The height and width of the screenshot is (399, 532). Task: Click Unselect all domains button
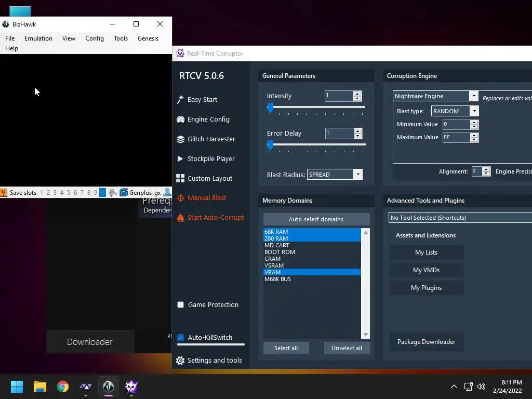point(347,348)
